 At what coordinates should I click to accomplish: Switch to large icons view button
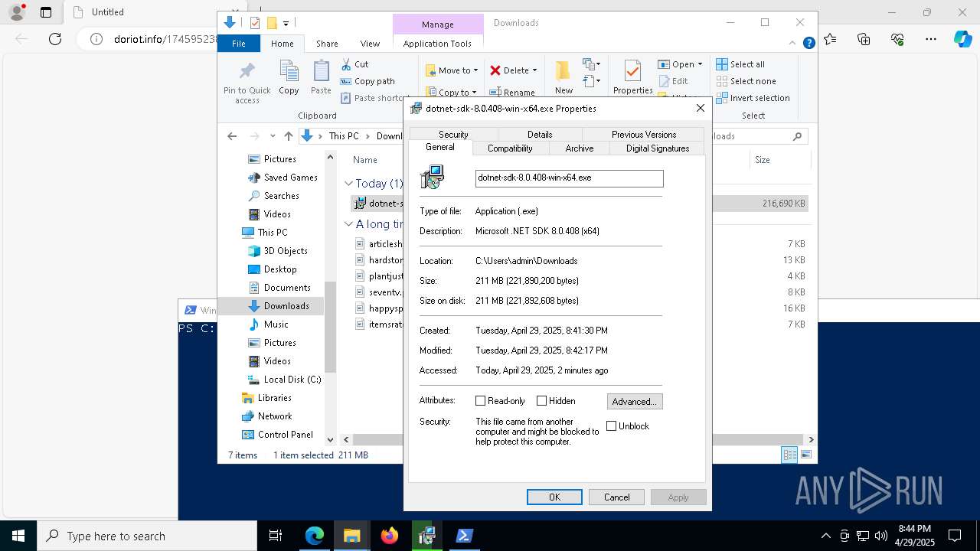806,455
